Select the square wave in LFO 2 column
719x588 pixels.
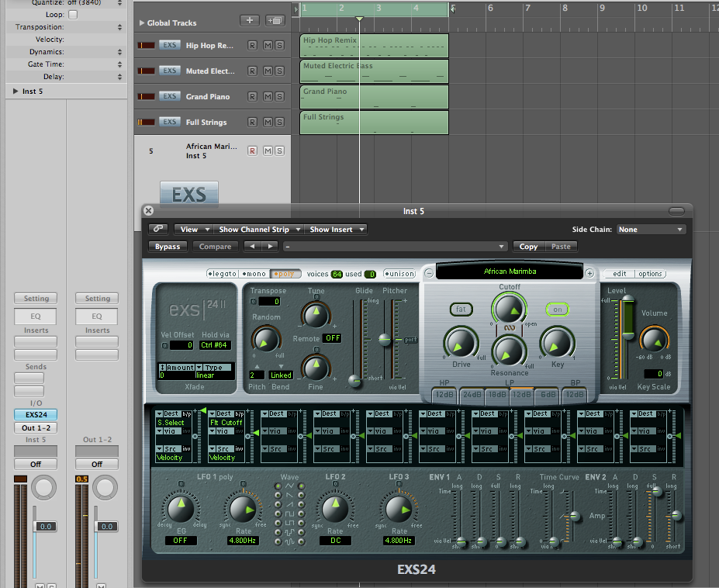pyautogui.click(x=301, y=514)
